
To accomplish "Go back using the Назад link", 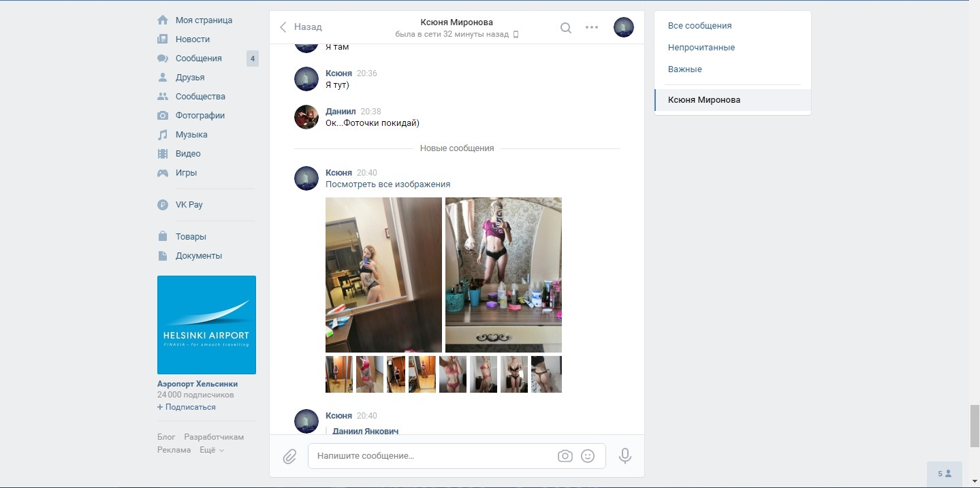I will [301, 27].
